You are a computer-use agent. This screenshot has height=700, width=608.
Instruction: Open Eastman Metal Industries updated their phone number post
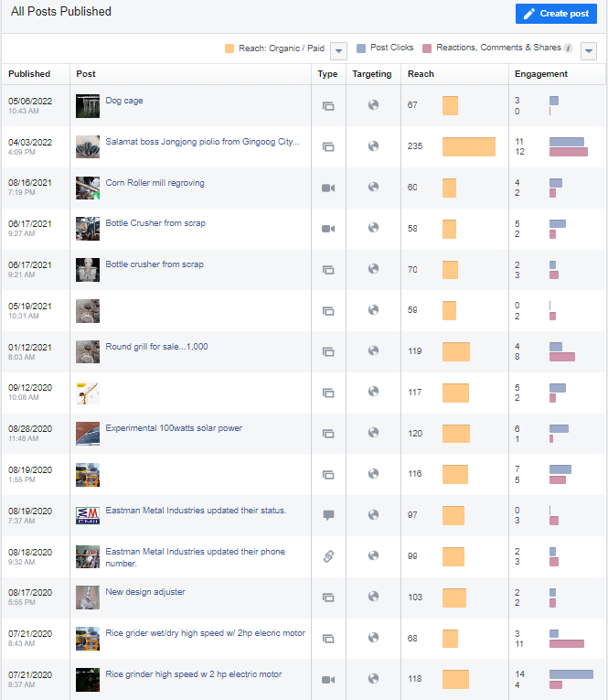195,557
